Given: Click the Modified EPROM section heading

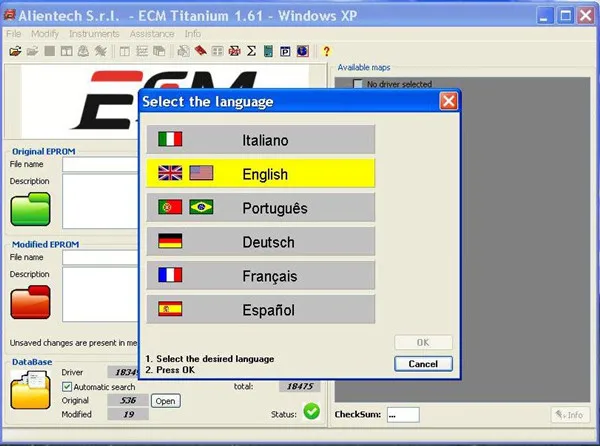Looking at the screenshot, I should (46, 244).
